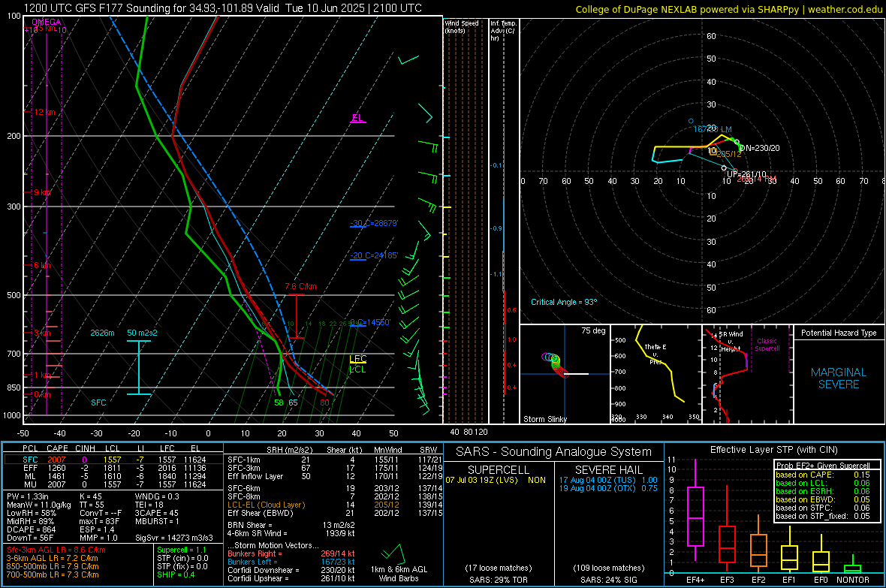The height and width of the screenshot is (588, 886).
Task: Click the weather.cod.edu credit text
Action: coord(845,9)
